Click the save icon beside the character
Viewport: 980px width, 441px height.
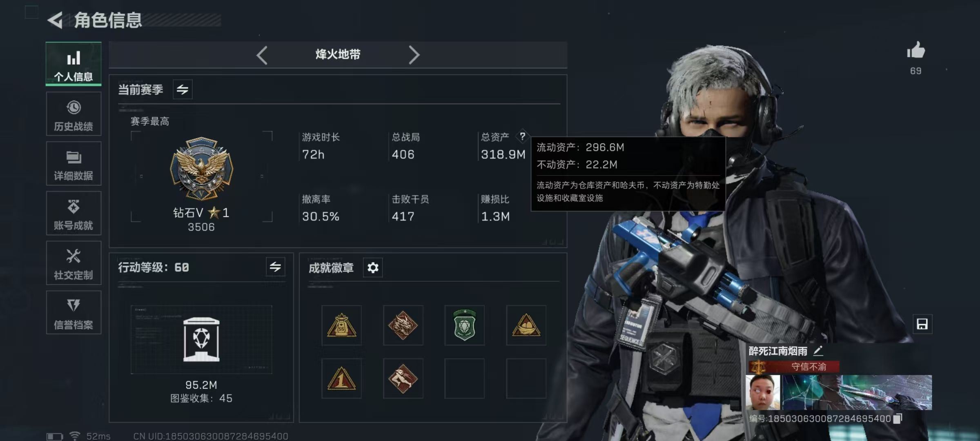tap(922, 324)
